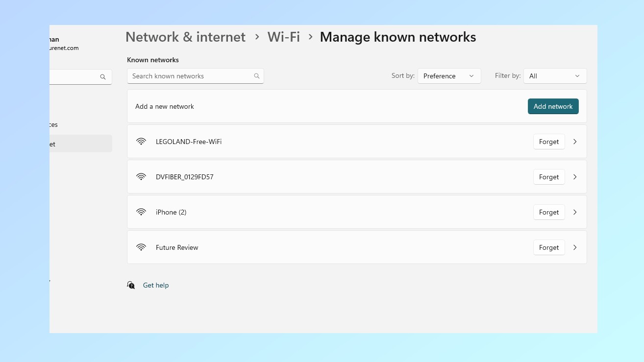
Task: Forget the Future Review network
Action: coord(548,247)
